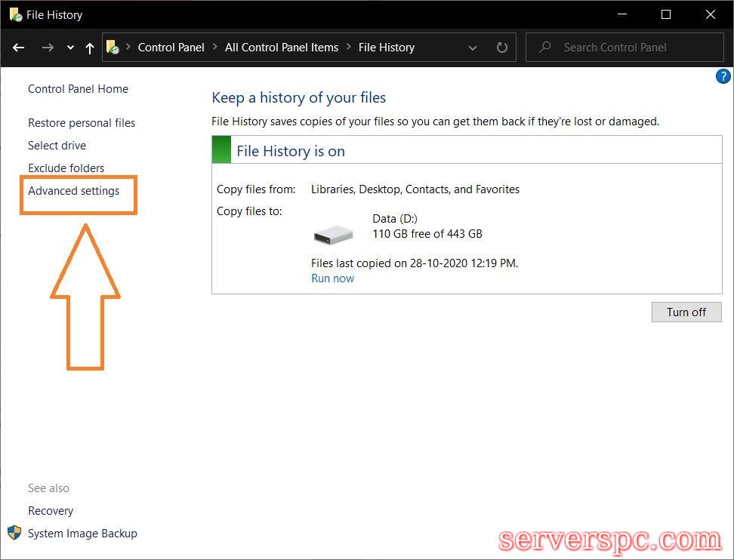Open Exclude folders settings
The height and width of the screenshot is (560, 734).
(x=66, y=168)
